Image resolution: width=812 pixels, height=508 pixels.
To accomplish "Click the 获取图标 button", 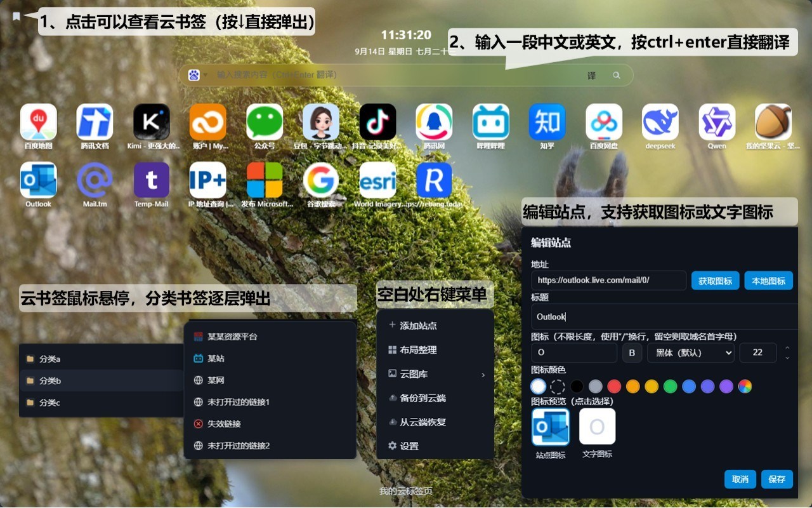I will pyautogui.click(x=715, y=281).
